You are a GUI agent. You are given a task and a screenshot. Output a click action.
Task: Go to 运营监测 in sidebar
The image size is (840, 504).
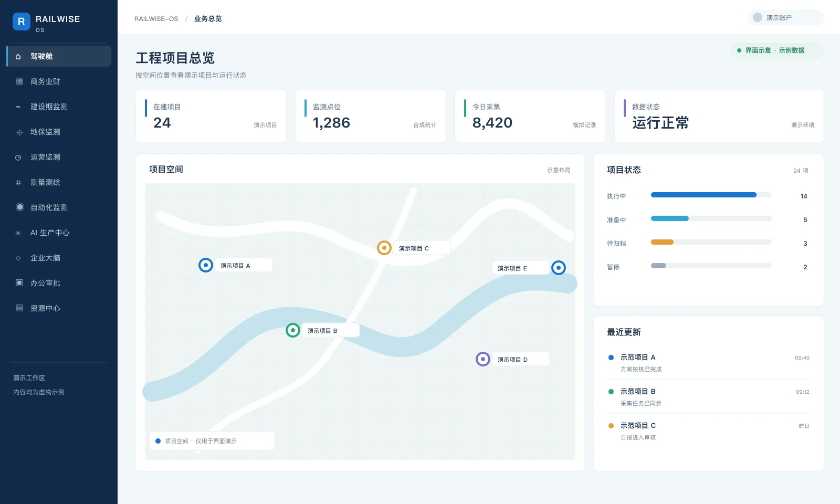59,157
